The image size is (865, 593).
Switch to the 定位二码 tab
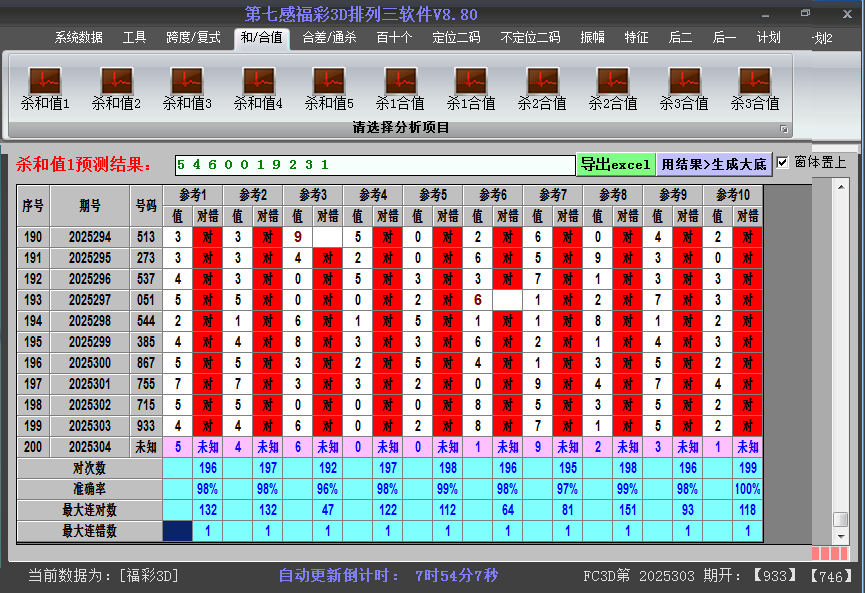pos(455,38)
